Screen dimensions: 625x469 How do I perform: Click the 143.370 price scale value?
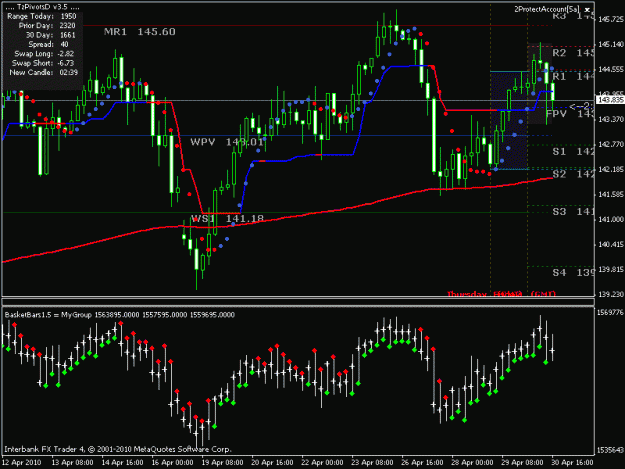tap(610, 119)
